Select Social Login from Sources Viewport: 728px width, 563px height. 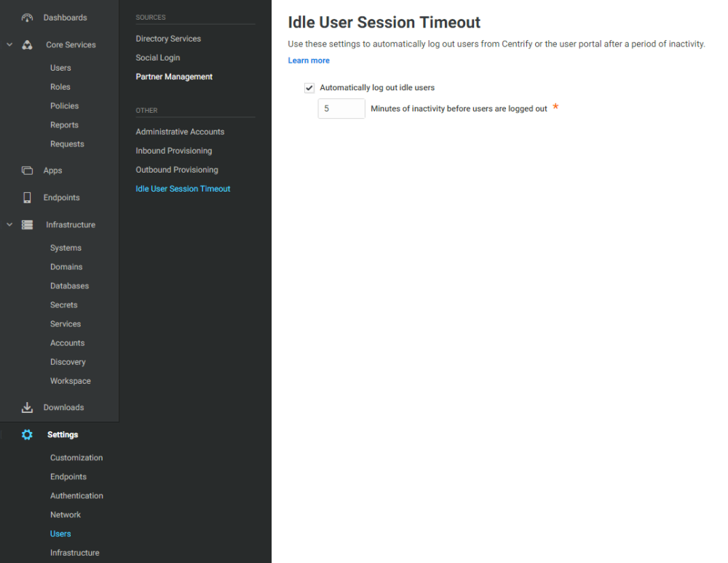(x=157, y=58)
